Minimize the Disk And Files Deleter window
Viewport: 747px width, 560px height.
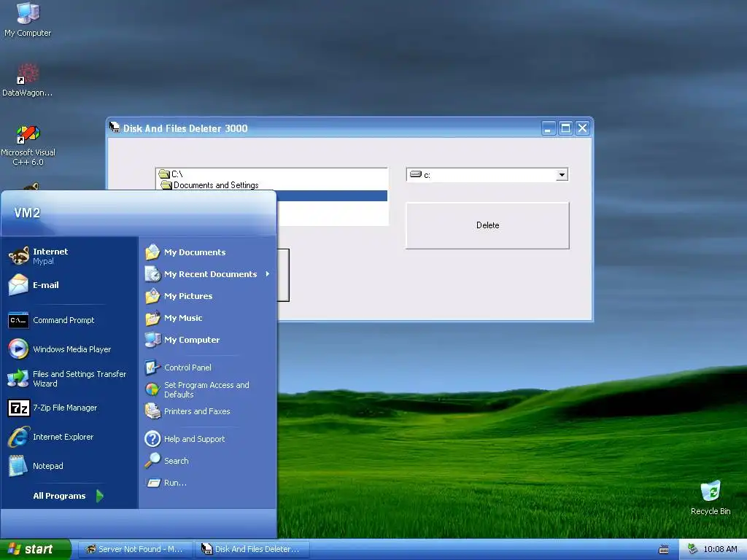549,128
